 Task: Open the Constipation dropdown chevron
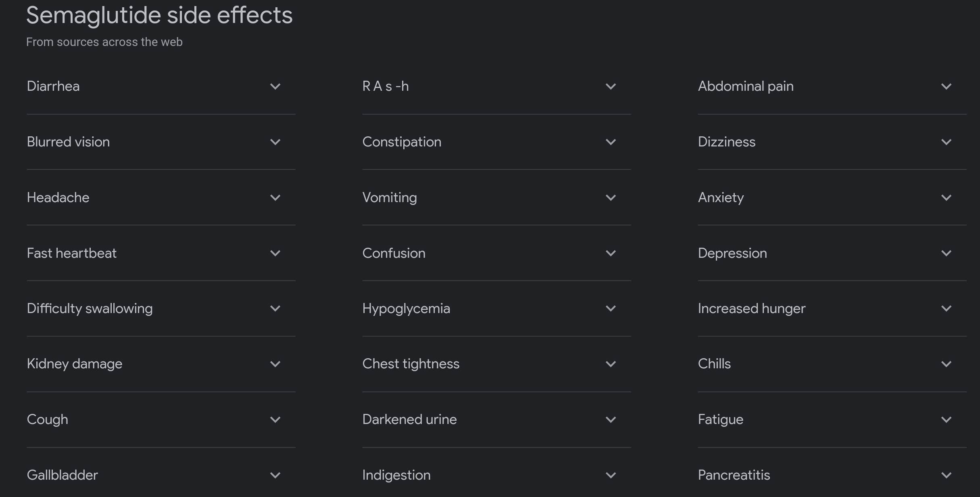(611, 142)
